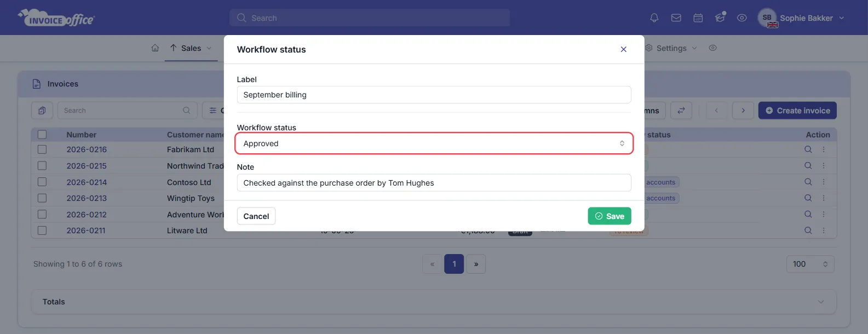The width and height of the screenshot is (868, 334).
Task: Check the box for invoice 2026-0212
Action: click(x=42, y=214)
